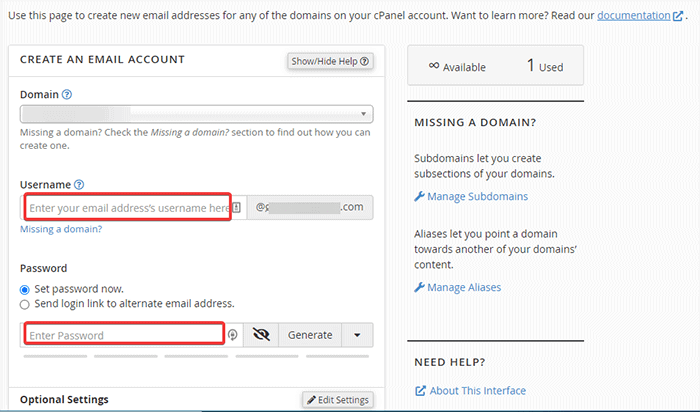Click the 'Missing a domain?' link under Username
700x412 pixels.
(x=61, y=229)
